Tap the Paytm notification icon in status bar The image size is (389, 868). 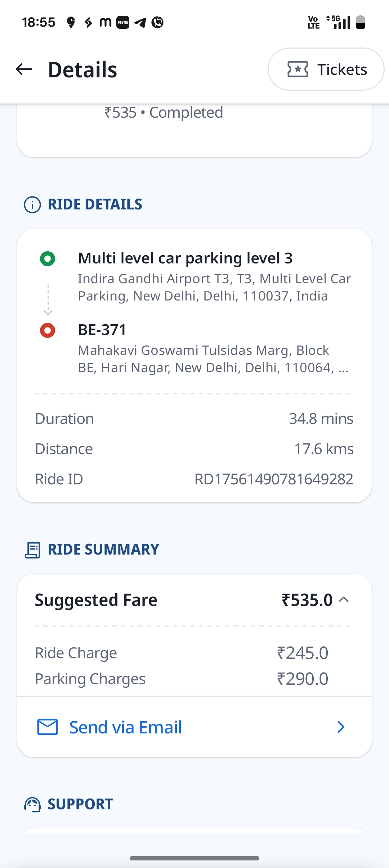[123, 22]
